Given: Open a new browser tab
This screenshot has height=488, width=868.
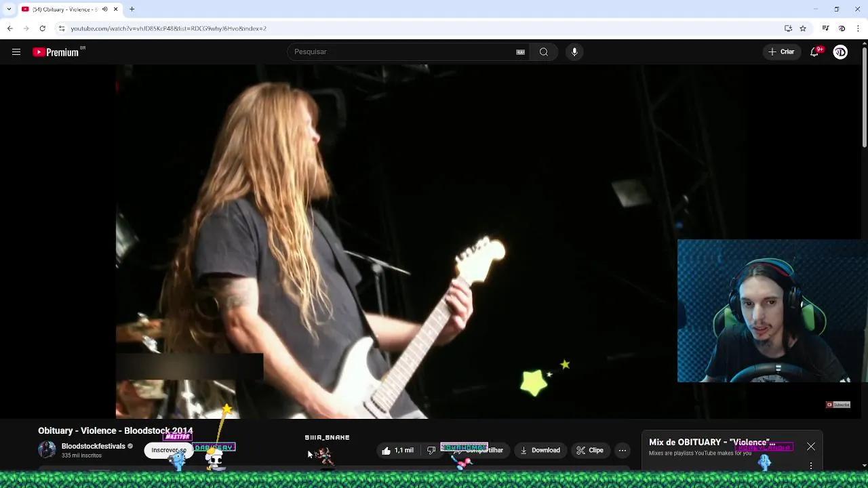Looking at the screenshot, I should (132, 9).
